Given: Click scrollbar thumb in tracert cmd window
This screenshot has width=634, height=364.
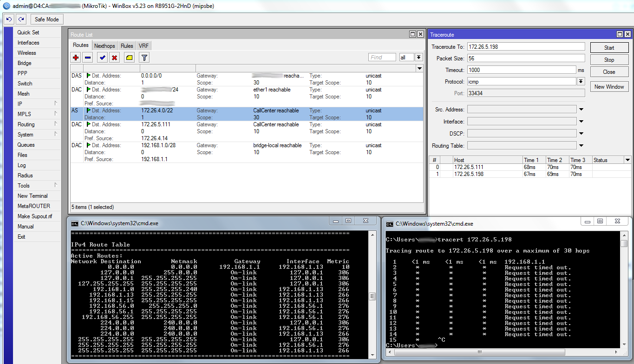Looking at the screenshot, I should (x=624, y=244).
